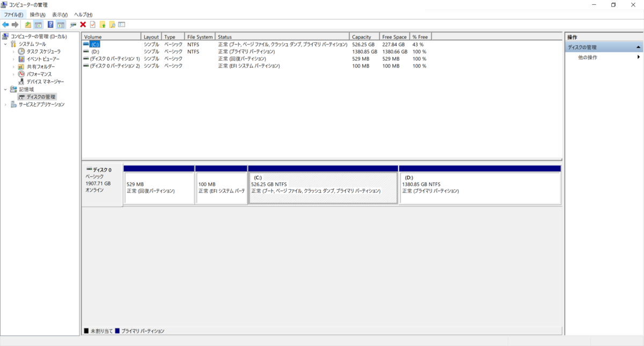Sort by the Layout column header
Viewport: 644px width, 346px height.
pos(151,37)
